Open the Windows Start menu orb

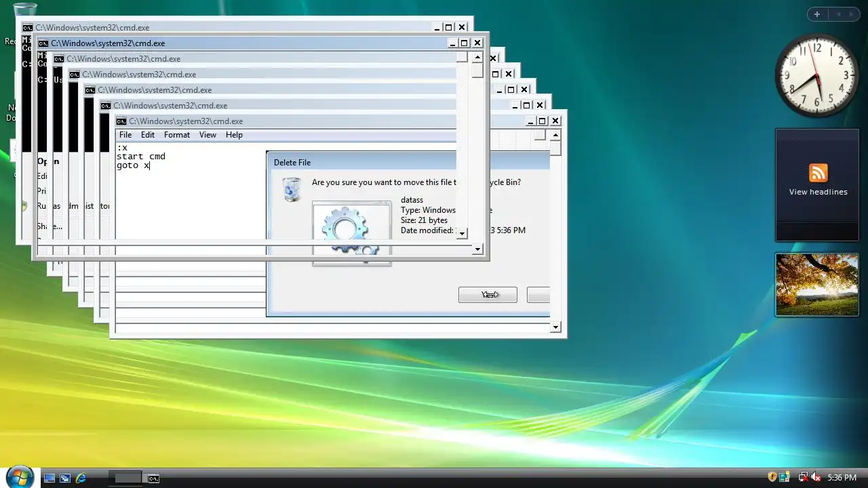coord(19,476)
